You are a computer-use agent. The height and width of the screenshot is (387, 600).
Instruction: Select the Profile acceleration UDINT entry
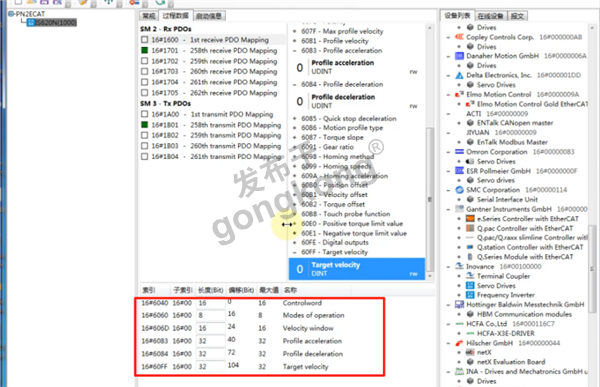click(x=357, y=67)
